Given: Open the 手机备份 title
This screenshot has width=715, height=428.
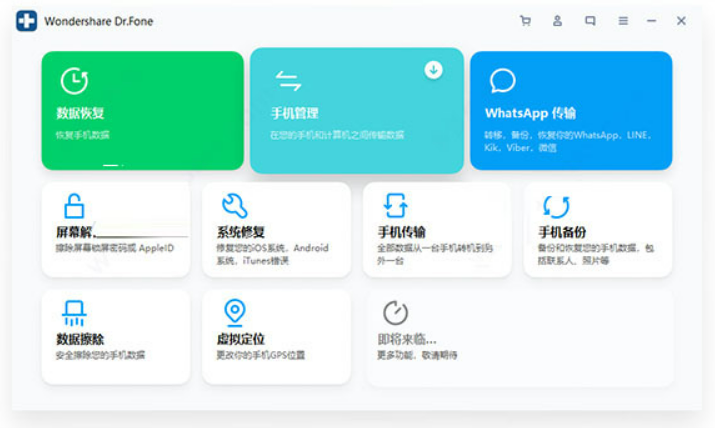Looking at the screenshot, I should [562, 232].
